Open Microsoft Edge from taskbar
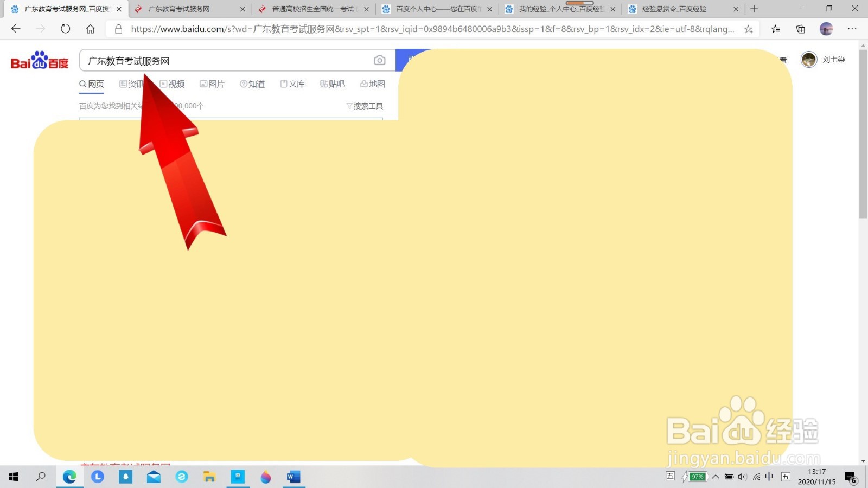The height and width of the screenshot is (488, 868). (x=69, y=477)
